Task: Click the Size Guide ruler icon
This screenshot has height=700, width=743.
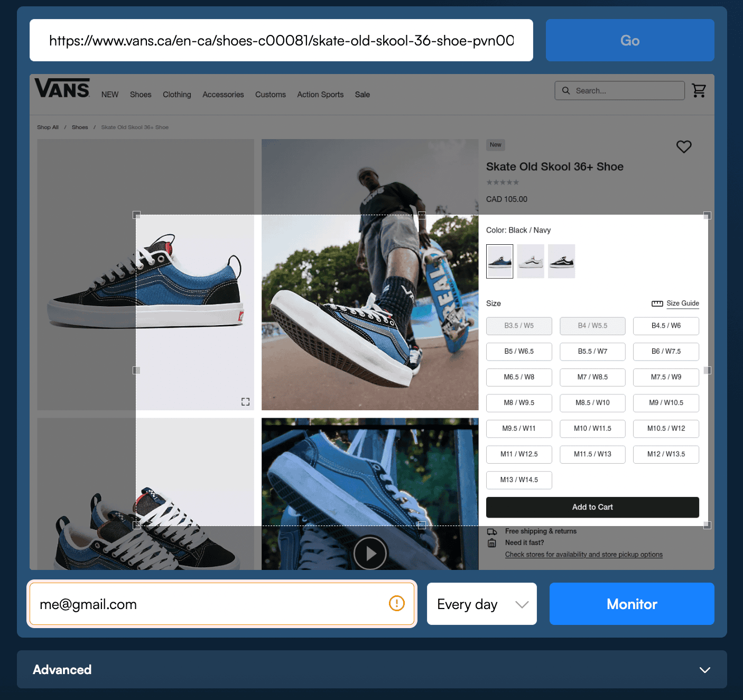Action: pos(657,303)
